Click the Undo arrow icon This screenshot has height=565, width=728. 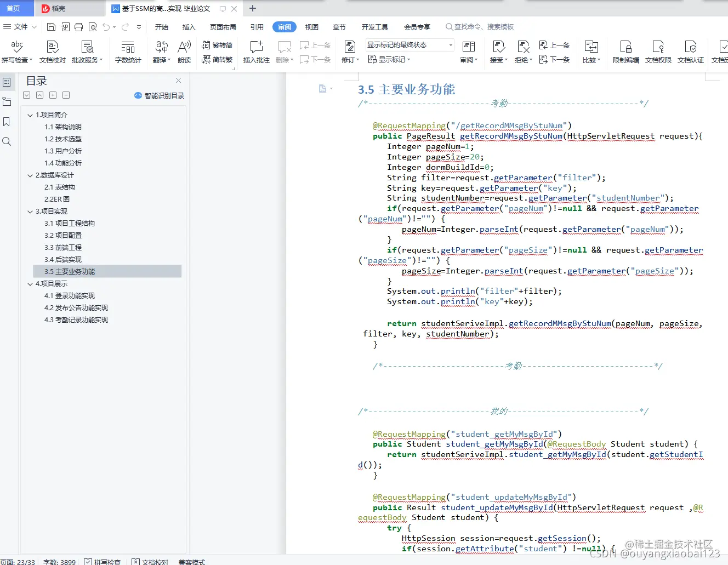[106, 27]
